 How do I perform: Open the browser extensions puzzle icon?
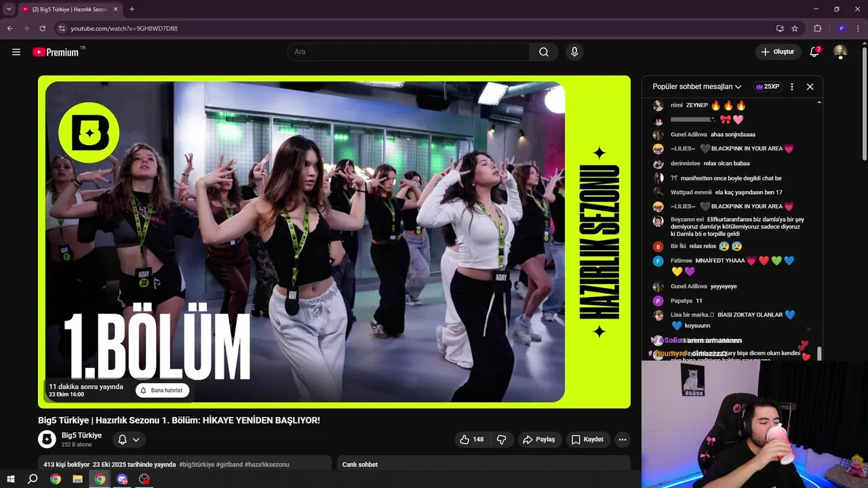pyautogui.click(x=817, y=28)
